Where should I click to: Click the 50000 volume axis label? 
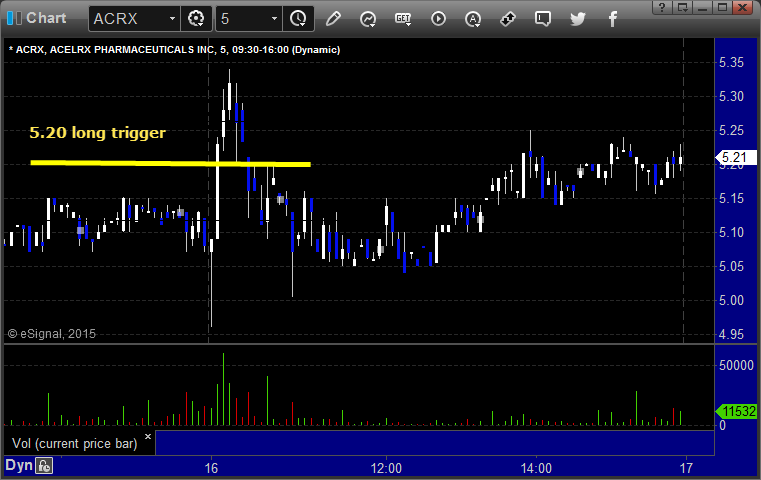[x=736, y=365]
